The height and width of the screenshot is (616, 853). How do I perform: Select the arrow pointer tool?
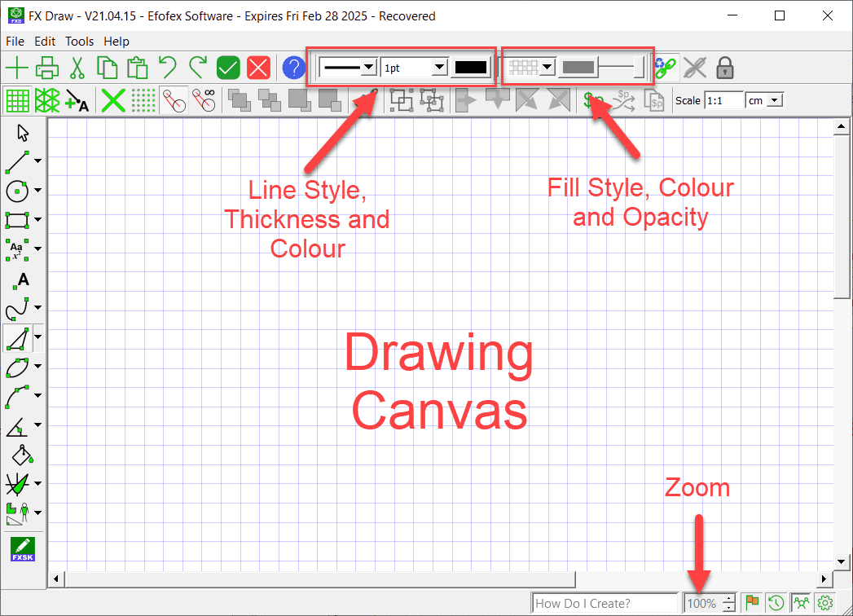pos(22,133)
